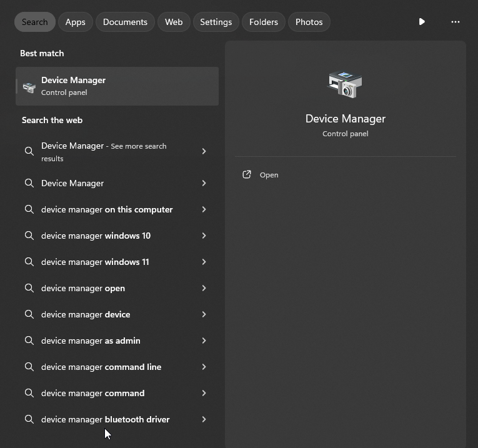Expand the 'See more search results' chevron
Image resolution: width=478 pixels, height=448 pixels.
pos(204,151)
